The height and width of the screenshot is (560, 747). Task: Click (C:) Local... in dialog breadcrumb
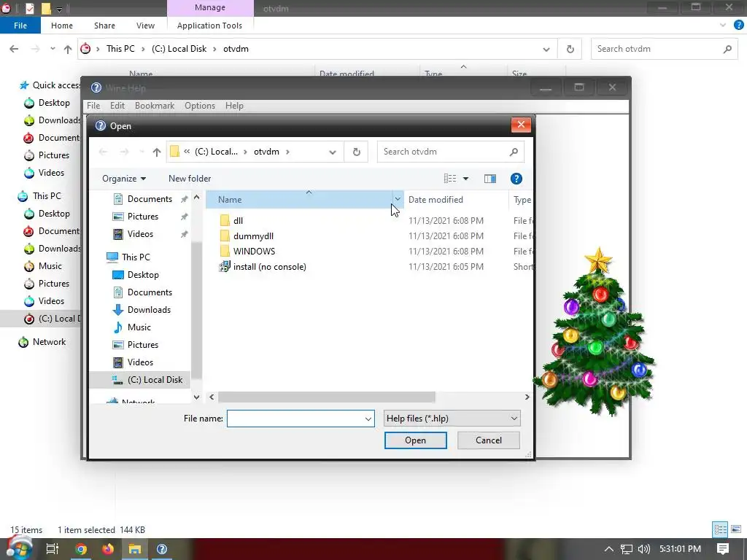[x=216, y=152]
